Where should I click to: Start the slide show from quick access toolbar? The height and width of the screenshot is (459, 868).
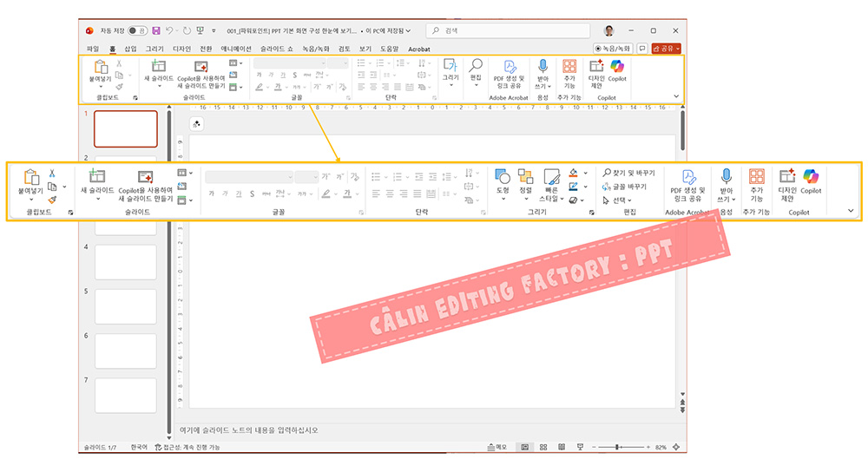point(200,30)
